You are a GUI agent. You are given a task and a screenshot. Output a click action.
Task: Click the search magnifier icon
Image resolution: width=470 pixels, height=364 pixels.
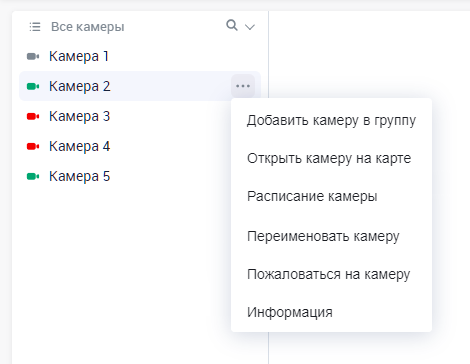tap(232, 25)
